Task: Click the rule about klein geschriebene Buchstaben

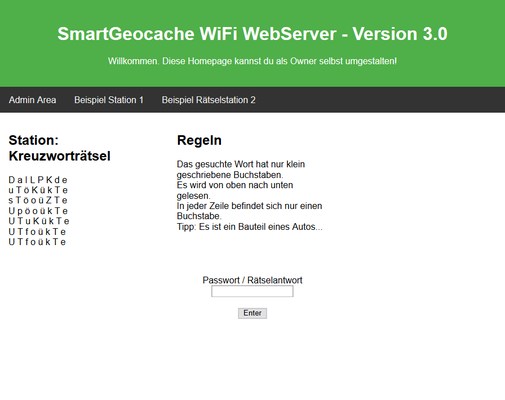Action: point(241,169)
